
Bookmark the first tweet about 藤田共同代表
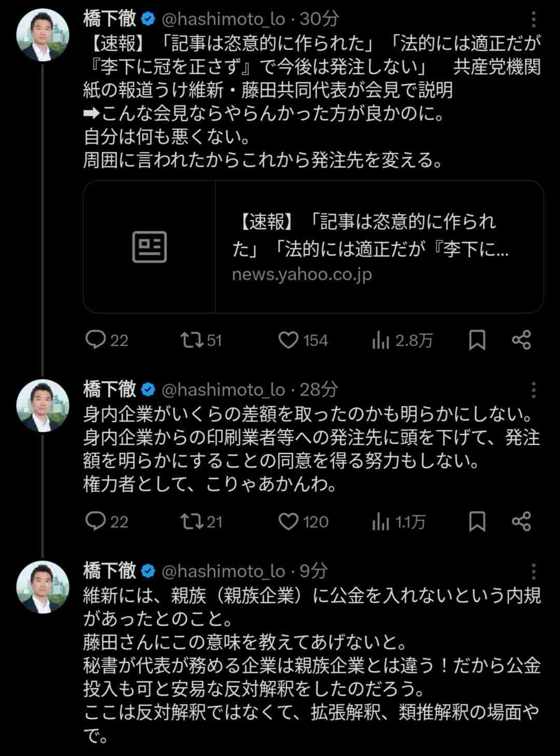coord(477,340)
